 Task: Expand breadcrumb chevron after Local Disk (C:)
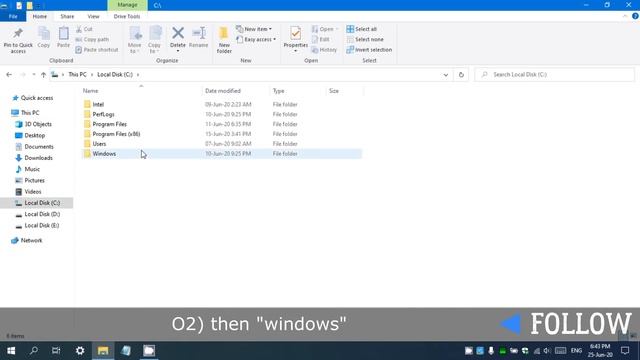[x=138, y=75]
